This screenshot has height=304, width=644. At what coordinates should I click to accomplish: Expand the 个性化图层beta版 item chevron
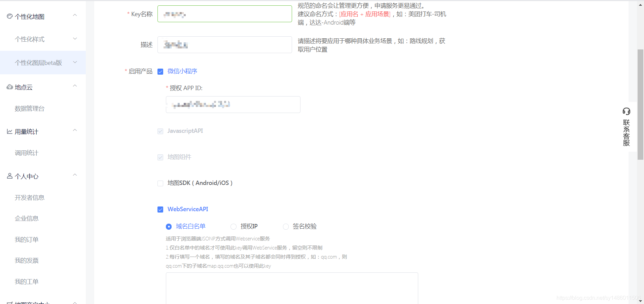[75, 62]
